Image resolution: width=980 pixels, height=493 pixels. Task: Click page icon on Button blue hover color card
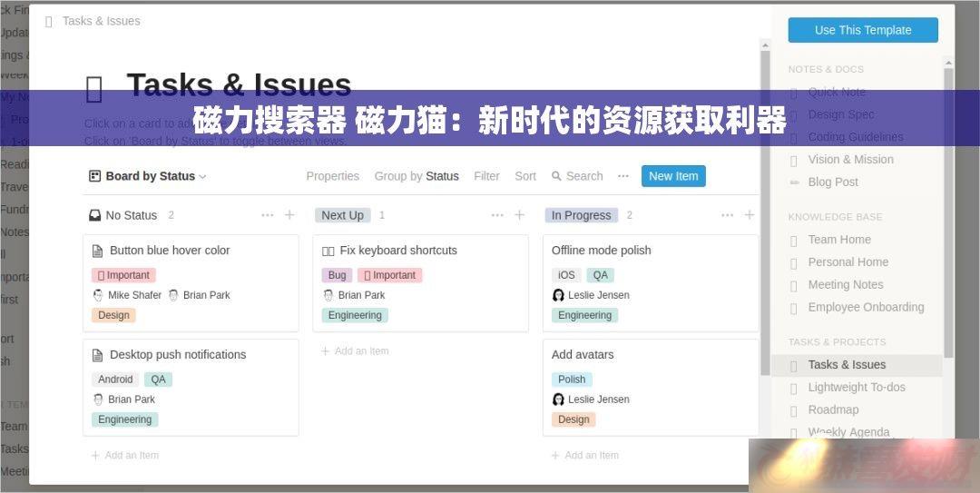[97, 251]
